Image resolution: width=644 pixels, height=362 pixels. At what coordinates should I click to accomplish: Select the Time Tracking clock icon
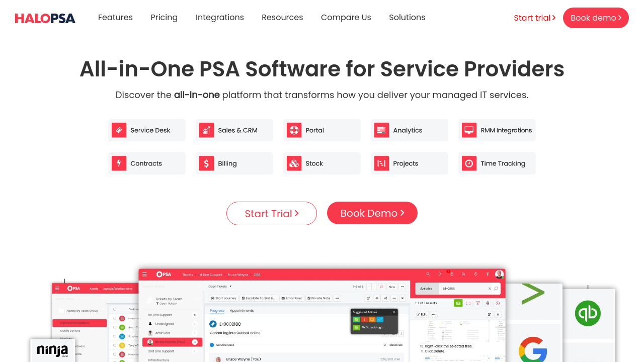coord(469,163)
